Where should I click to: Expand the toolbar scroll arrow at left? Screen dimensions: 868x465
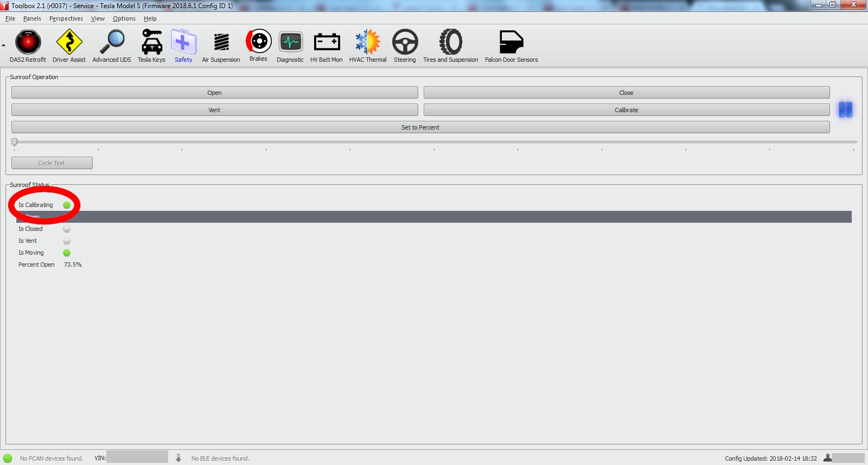click(4, 46)
